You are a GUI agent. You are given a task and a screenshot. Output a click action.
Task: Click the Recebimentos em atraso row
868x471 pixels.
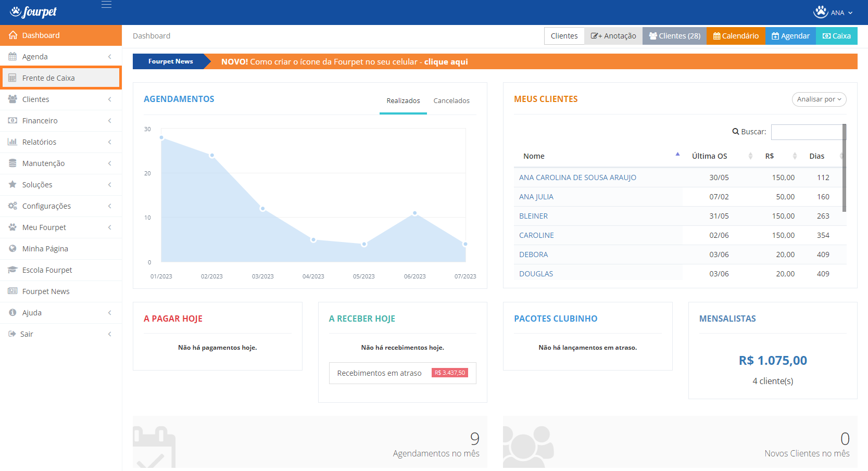(402, 373)
